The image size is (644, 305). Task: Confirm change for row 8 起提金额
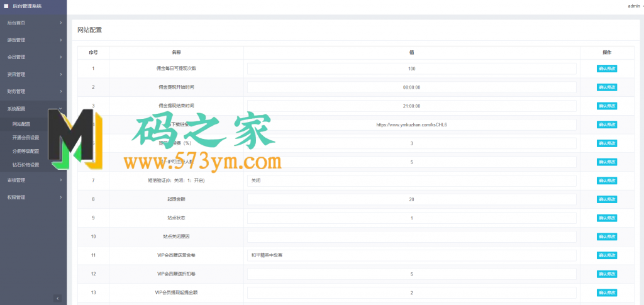tap(607, 199)
